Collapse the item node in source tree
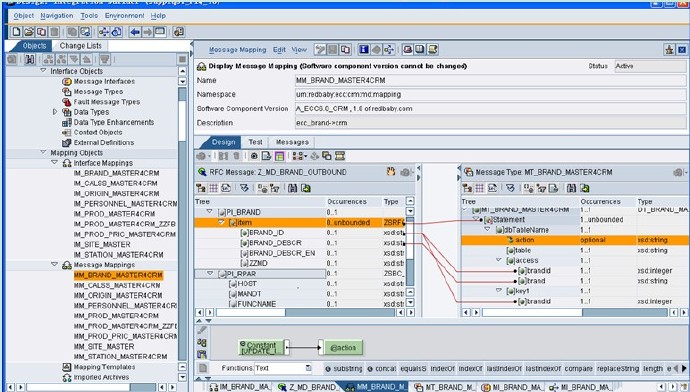The height and width of the screenshot is (392, 690). pyautogui.click(x=221, y=222)
